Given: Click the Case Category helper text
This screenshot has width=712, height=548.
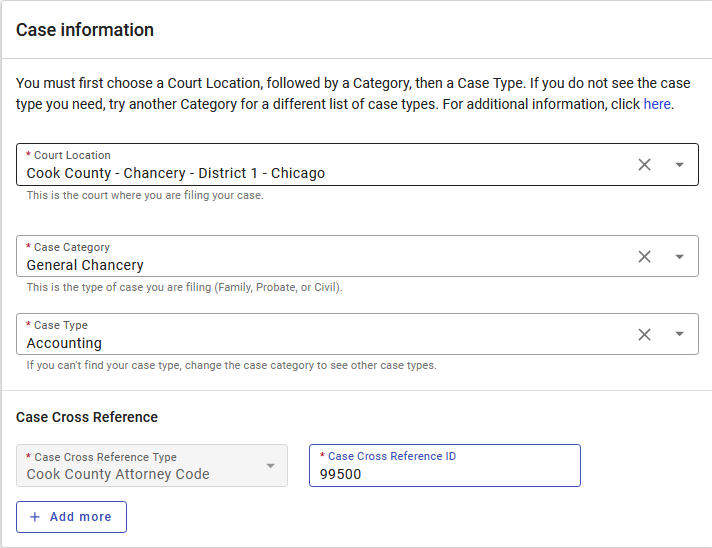Looking at the screenshot, I should pyautogui.click(x=184, y=288).
